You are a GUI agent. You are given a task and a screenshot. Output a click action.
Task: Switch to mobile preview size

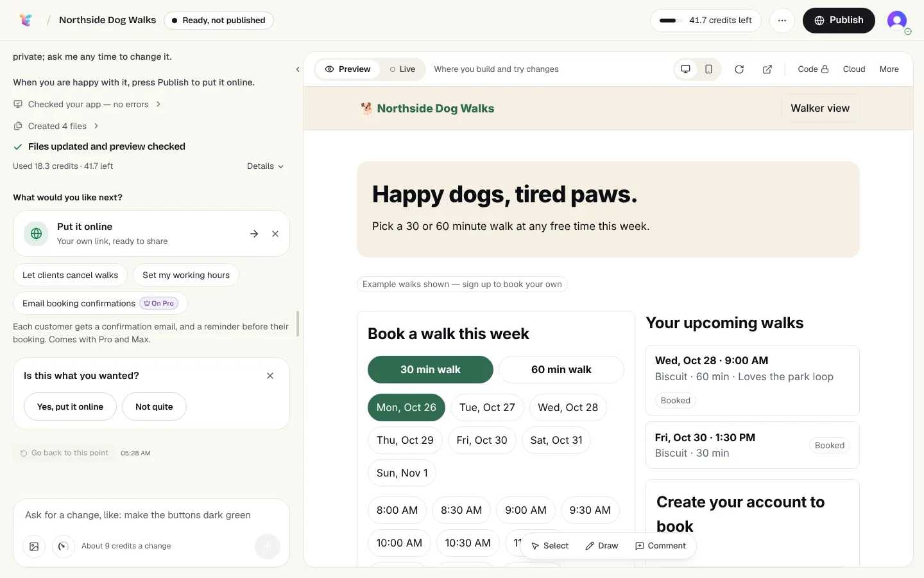coord(708,69)
